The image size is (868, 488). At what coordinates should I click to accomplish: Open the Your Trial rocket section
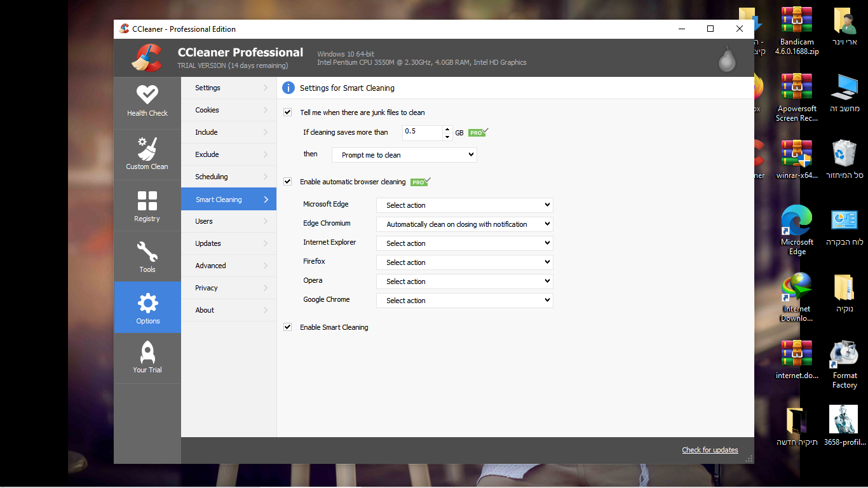tap(147, 358)
